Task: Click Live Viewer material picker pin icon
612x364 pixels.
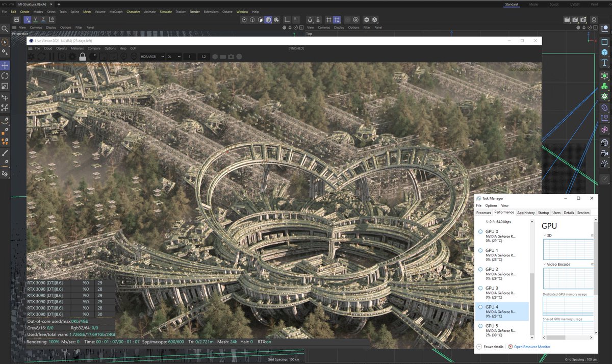Action: click(x=134, y=57)
